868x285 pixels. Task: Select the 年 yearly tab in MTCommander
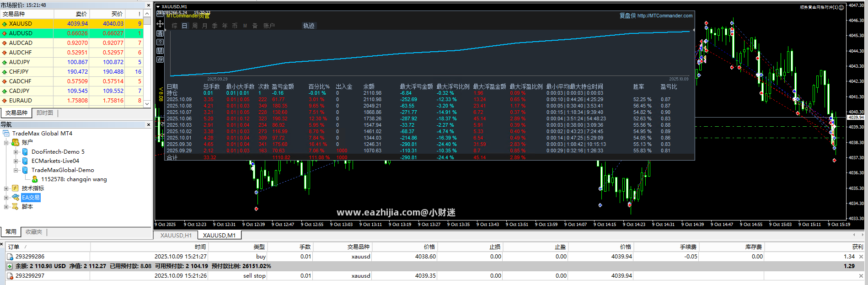pos(225,26)
